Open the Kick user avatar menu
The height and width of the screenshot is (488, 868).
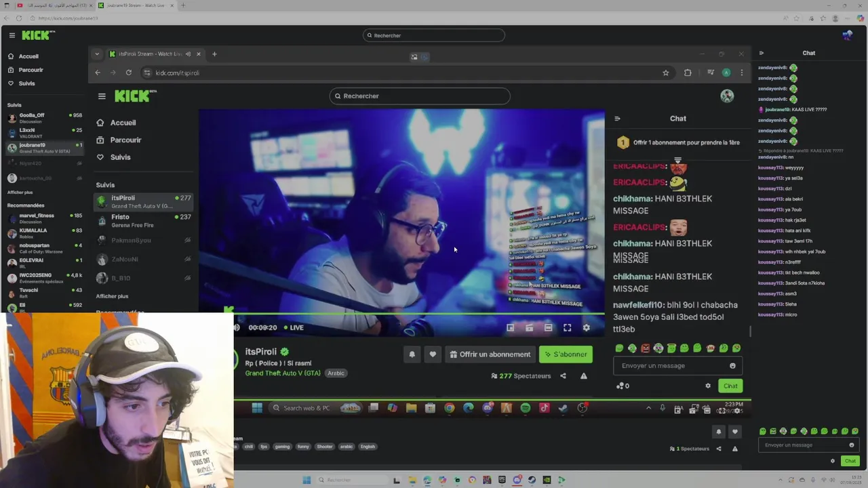click(727, 96)
